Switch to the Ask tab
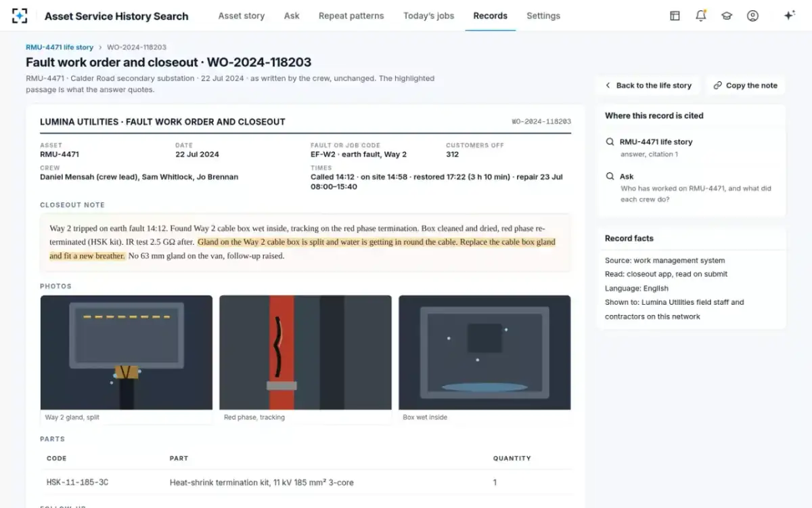This screenshot has width=812, height=508. click(292, 16)
